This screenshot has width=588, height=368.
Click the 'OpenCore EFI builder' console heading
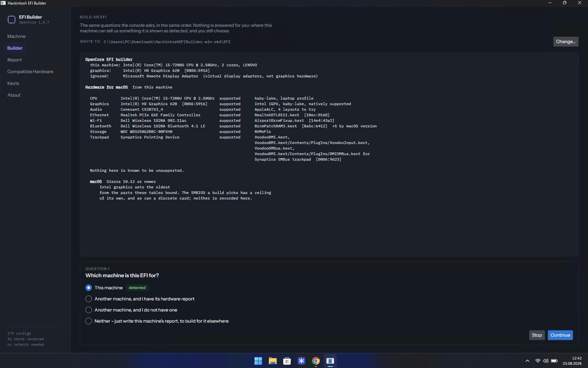click(109, 59)
